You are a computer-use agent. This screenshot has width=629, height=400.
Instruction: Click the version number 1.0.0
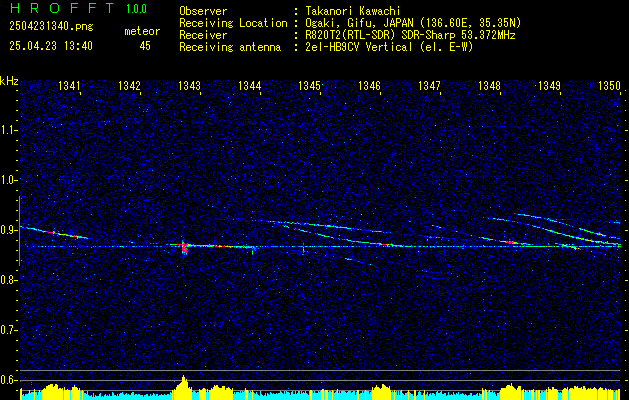point(136,9)
